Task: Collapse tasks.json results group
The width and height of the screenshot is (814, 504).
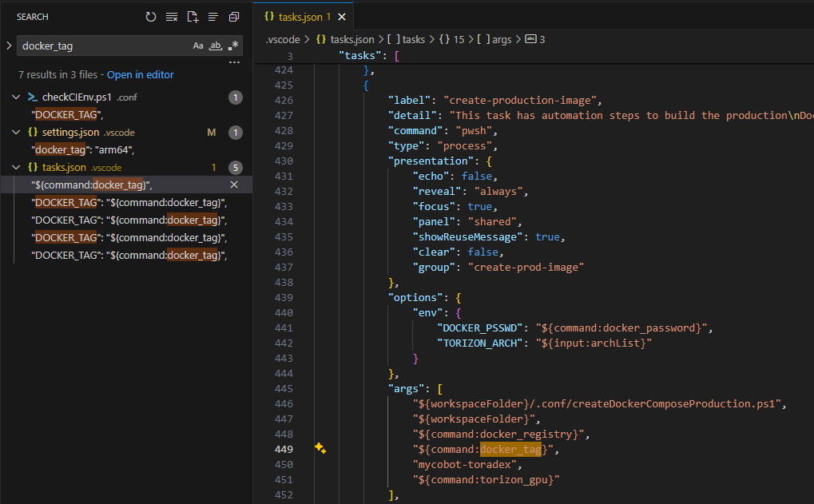Action: coord(18,168)
